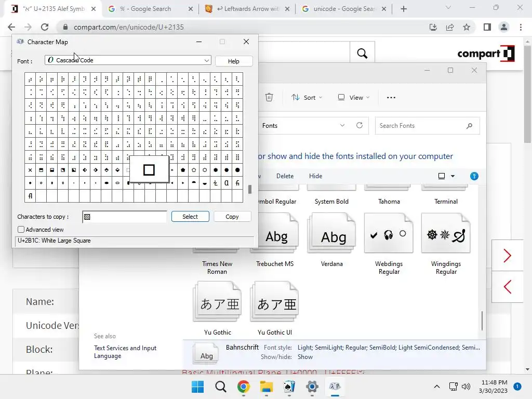Image resolution: width=532 pixels, height=399 pixels.
Task: Open Chrome's three-dot menu
Action: pos(521,27)
